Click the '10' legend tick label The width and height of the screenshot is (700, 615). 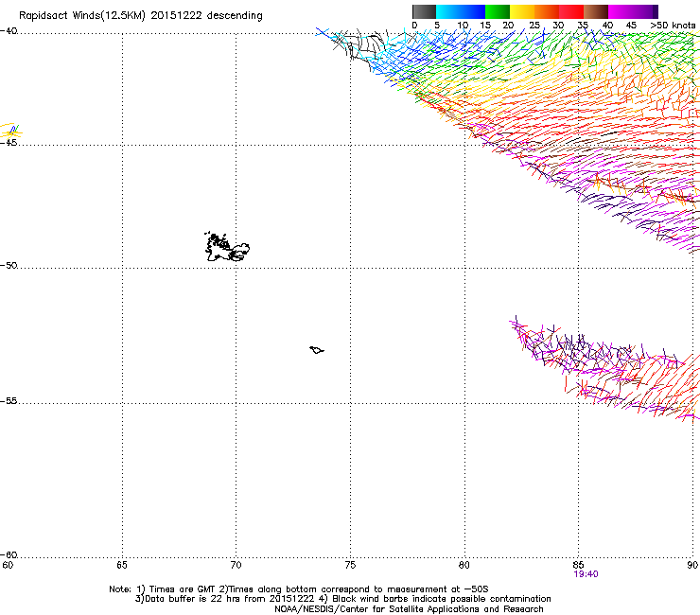point(463,26)
